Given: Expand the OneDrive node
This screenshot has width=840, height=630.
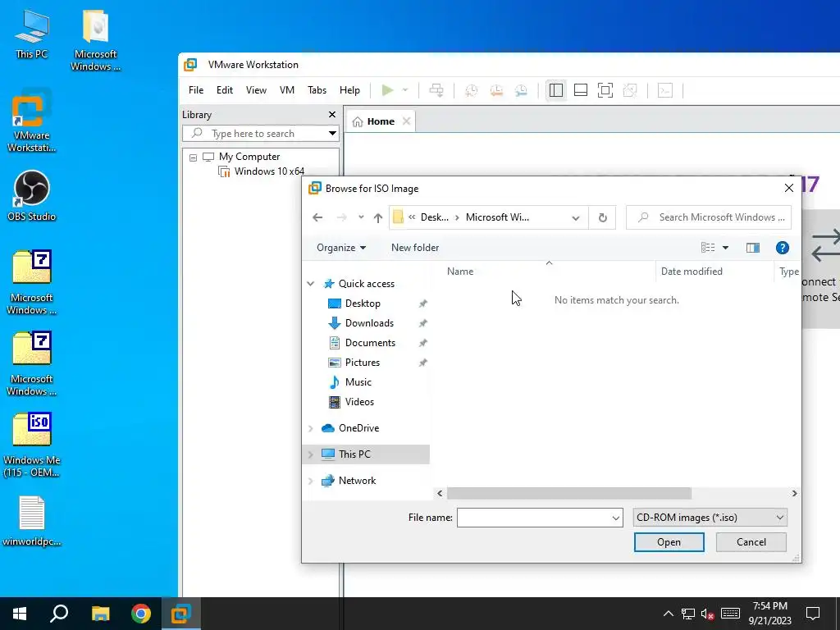Looking at the screenshot, I should (x=310, y=428).
